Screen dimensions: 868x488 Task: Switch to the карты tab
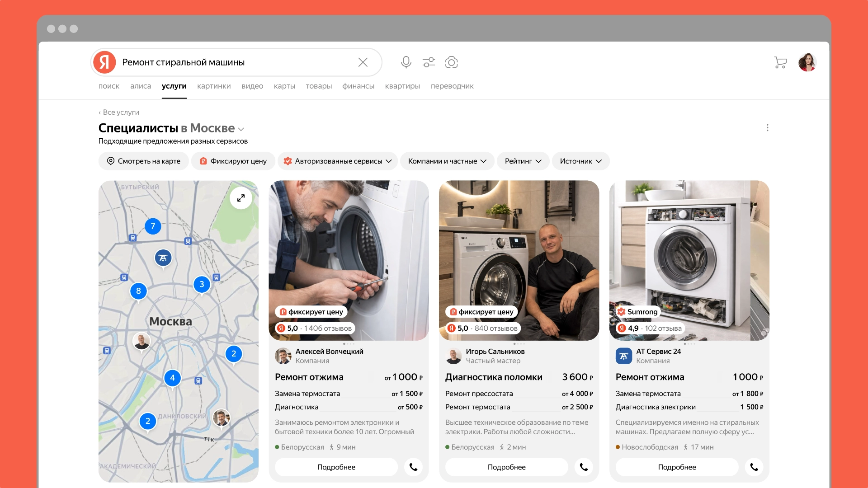pos(284,86)
